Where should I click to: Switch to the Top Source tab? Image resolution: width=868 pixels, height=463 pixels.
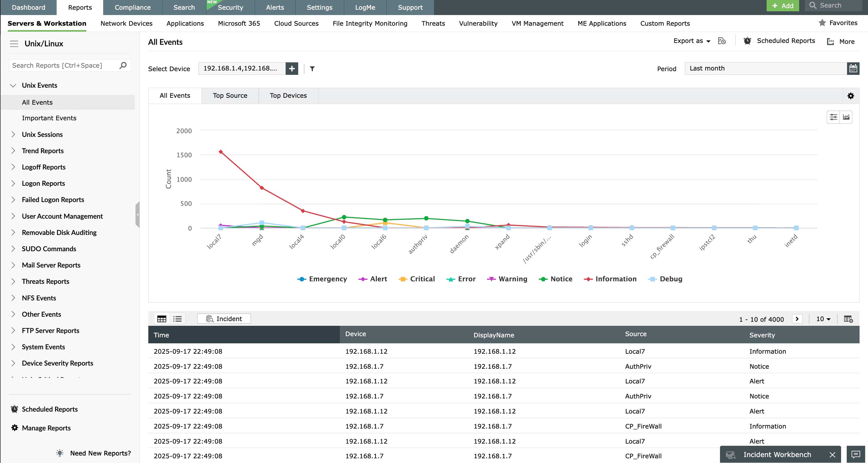coord(230,96)
